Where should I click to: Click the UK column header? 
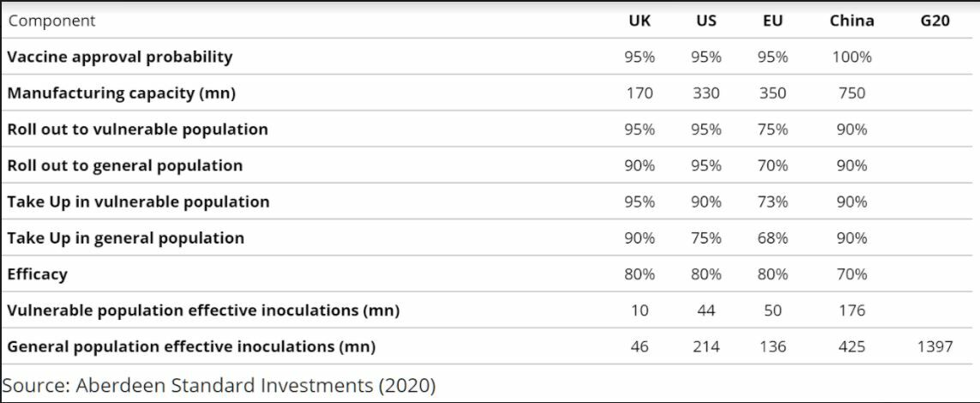pos(640,21)
